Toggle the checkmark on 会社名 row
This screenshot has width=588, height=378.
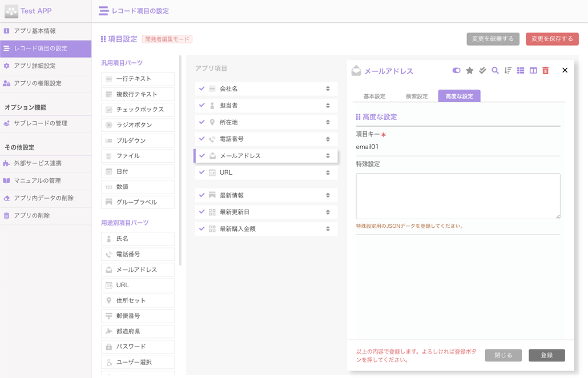click(202, 89)
